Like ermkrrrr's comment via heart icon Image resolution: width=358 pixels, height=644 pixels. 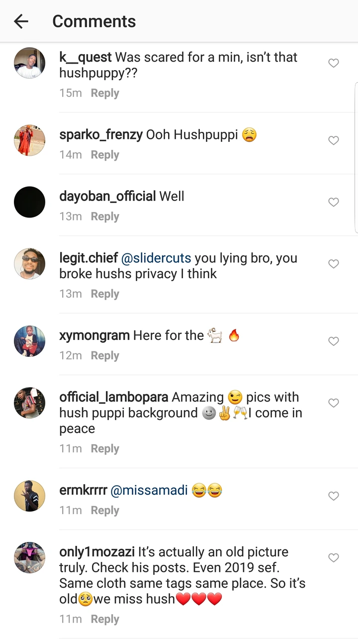pos(334,496)
